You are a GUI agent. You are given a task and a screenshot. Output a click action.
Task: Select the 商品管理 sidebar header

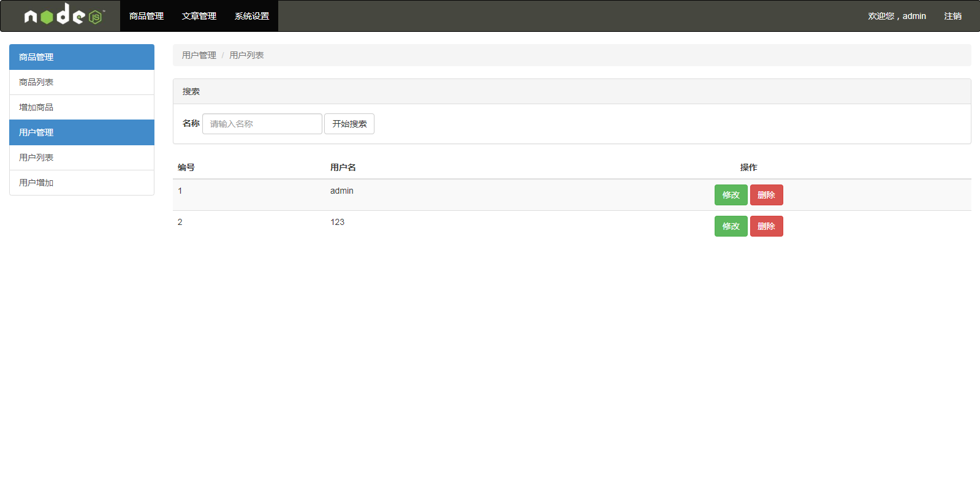[82, 57]
